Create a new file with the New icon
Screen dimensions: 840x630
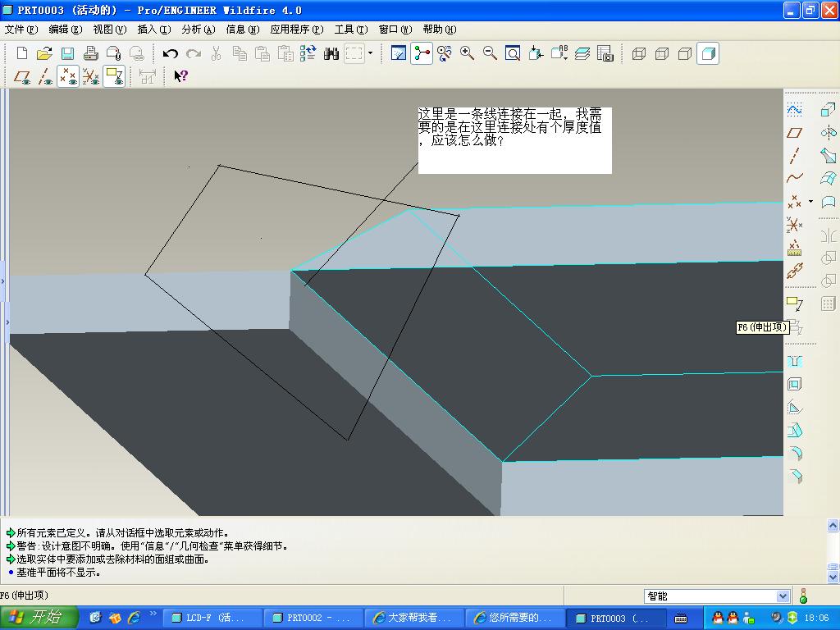coord(22,53)
